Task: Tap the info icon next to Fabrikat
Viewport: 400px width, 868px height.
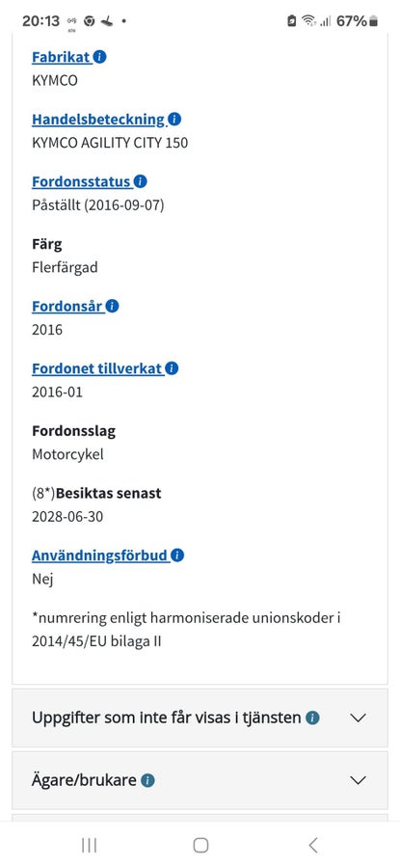Action: 99,57
